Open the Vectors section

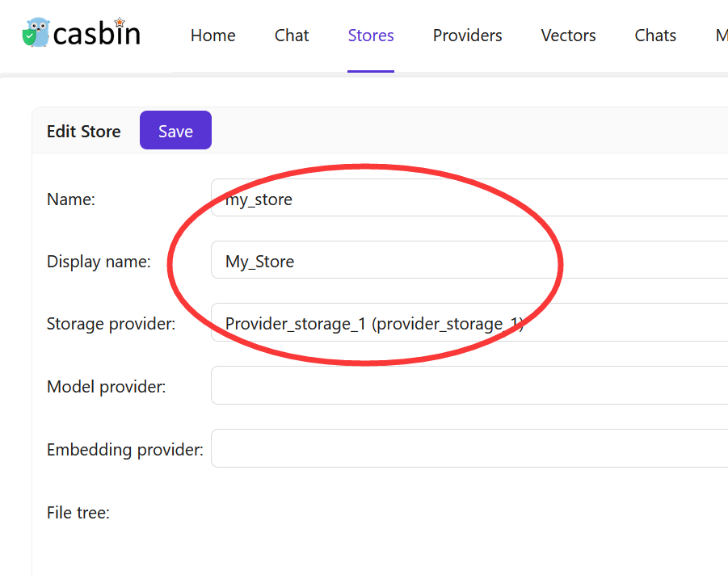click(568, 36)
